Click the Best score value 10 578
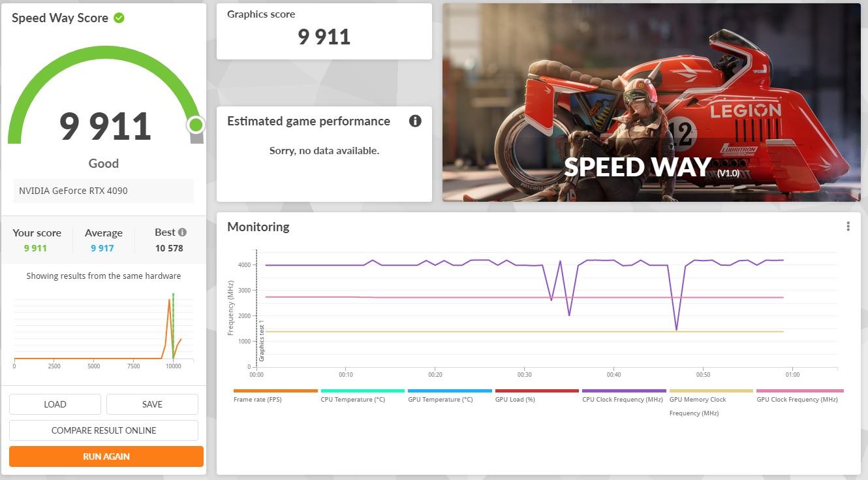This screenshot has height=480, width=868. [169, 248]
